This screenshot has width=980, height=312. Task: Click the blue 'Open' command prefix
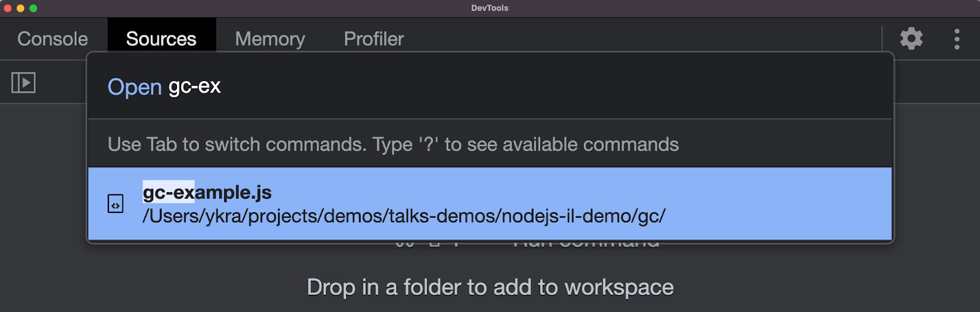(134, 87)
